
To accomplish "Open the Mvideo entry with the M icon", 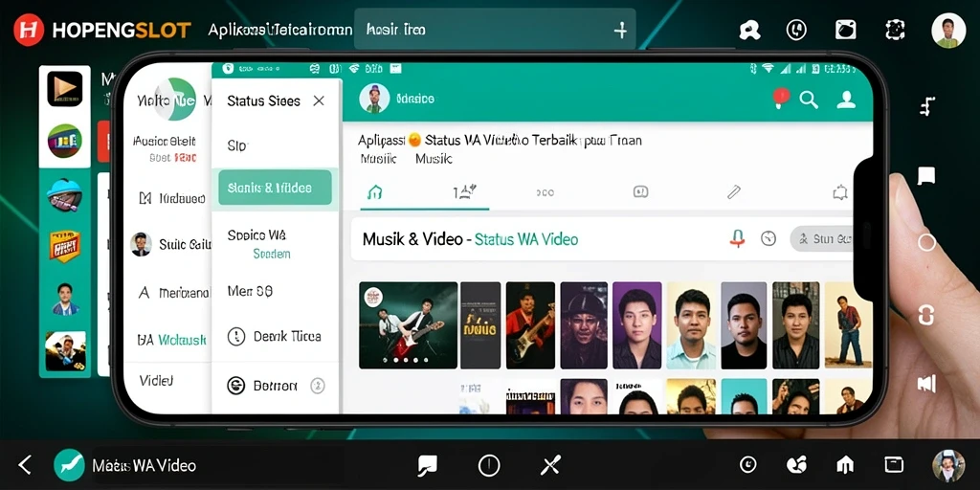I will point(172,198).
